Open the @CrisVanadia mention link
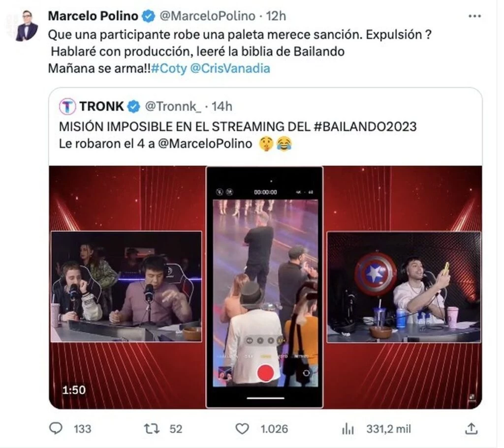The image size is (504, 448). [x=229, y=68]
